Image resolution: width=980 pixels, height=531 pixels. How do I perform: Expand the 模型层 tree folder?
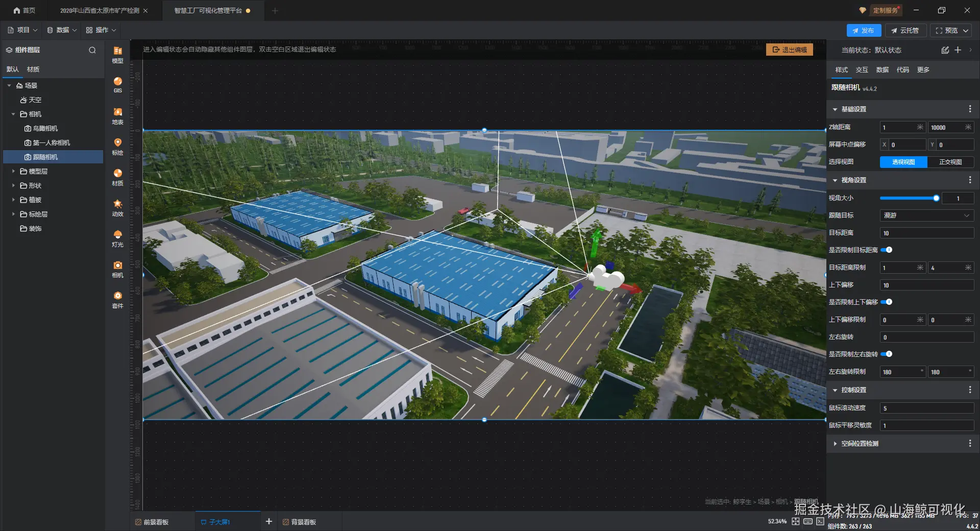[x=13, y=172]
